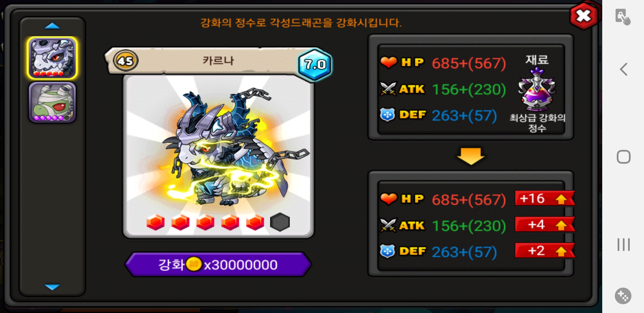Tap the HP +16 increase banner
The height and width of the screenshot is (313, 644).
tap(545, 199)
